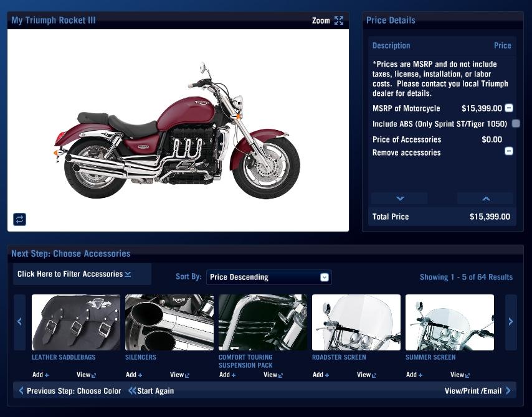The width and height of the screenshot is (532, 417).
Task: Click the rotate view icon on motorcycle image
Action: tap(20, 219)
